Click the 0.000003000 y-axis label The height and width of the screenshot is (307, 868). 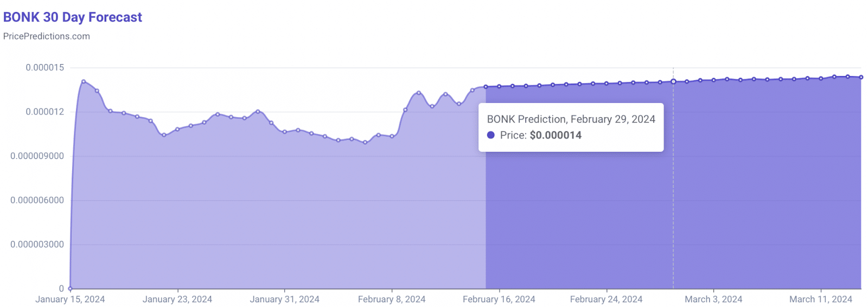coord(37,245)
